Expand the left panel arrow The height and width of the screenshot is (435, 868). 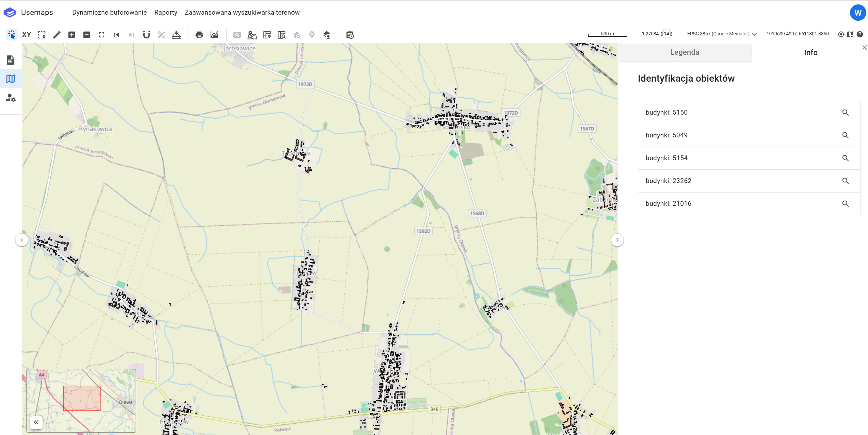21,240
